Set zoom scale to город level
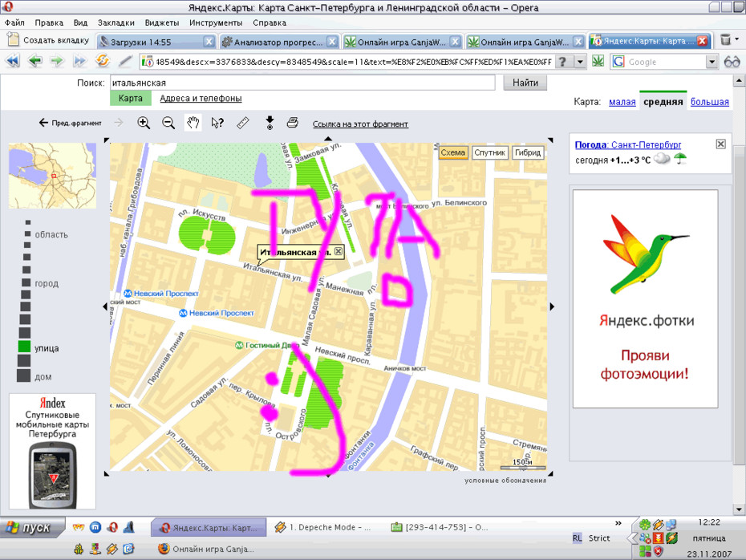The width and height of the screenshot is (746, 560). pyautogui.click(x=26, y=282)
